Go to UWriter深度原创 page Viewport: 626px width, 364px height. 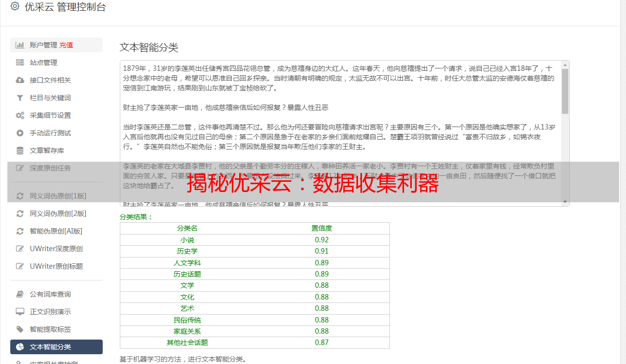56,249
